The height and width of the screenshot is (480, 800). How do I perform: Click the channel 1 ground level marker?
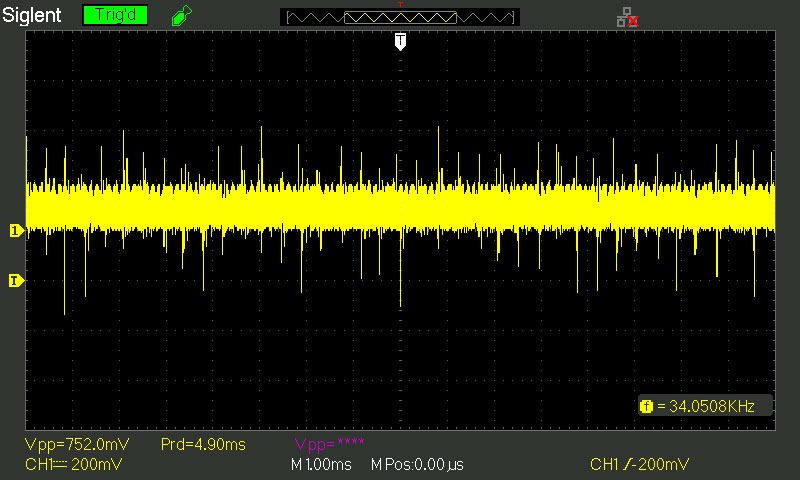point(16,231)
